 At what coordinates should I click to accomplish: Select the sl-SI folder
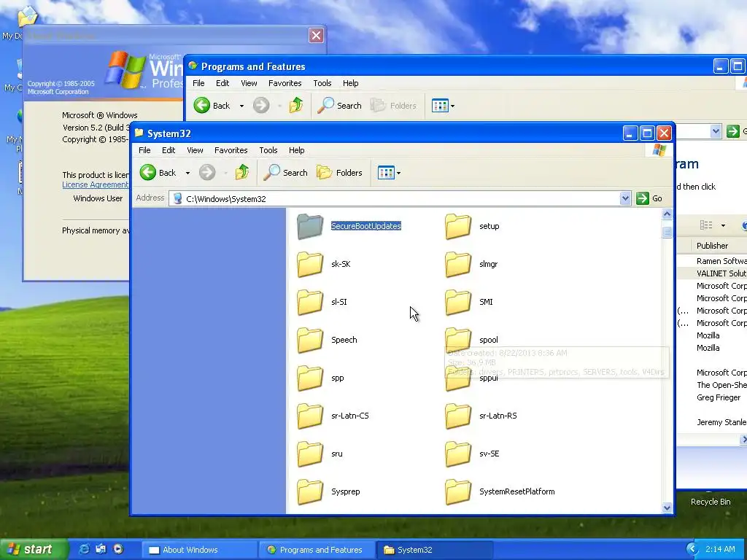click(x=322, y=302)
